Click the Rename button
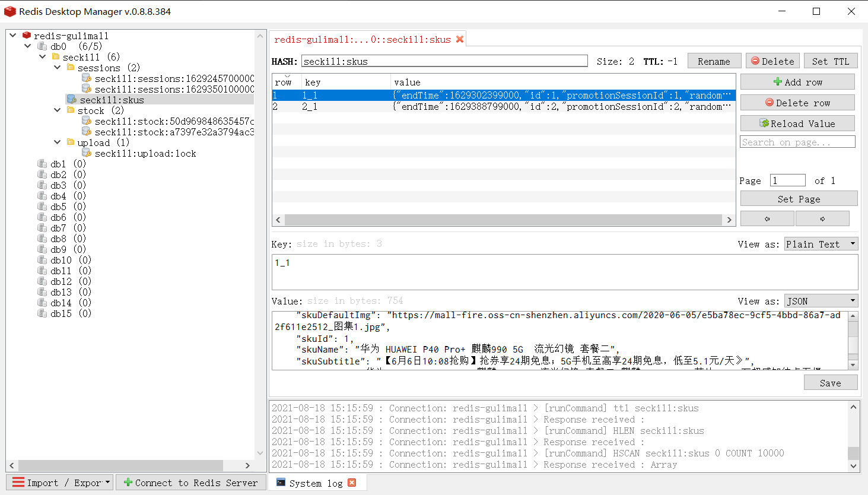 pos(714,61)
